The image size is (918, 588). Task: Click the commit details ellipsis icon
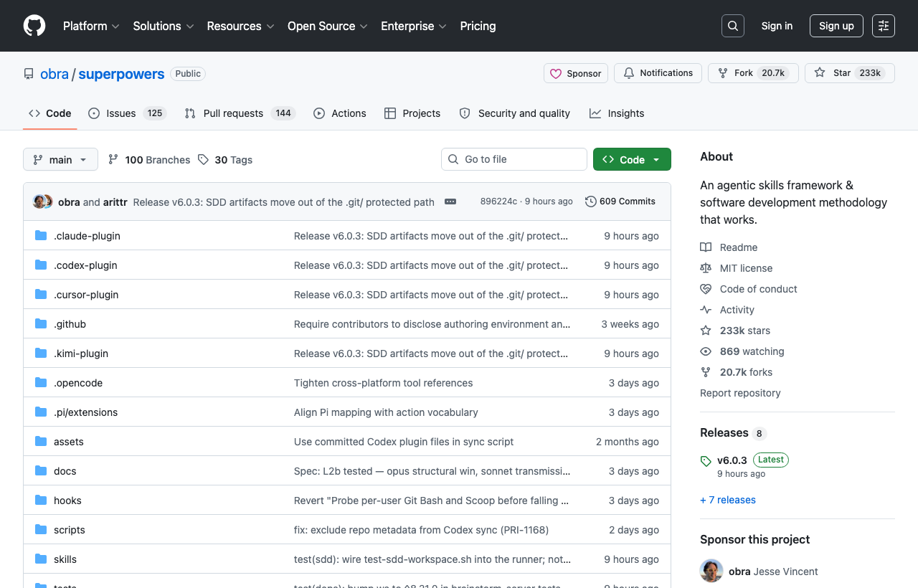(450, 201)
